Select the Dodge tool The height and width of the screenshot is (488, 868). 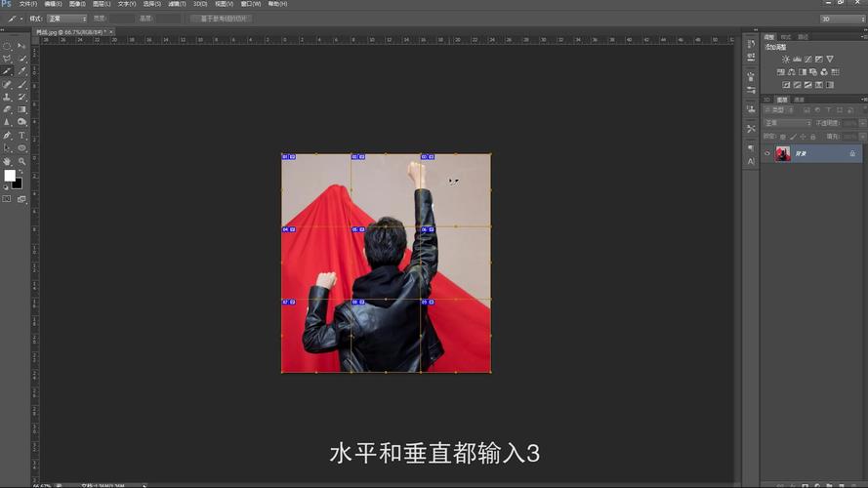[x=21, y=122]
